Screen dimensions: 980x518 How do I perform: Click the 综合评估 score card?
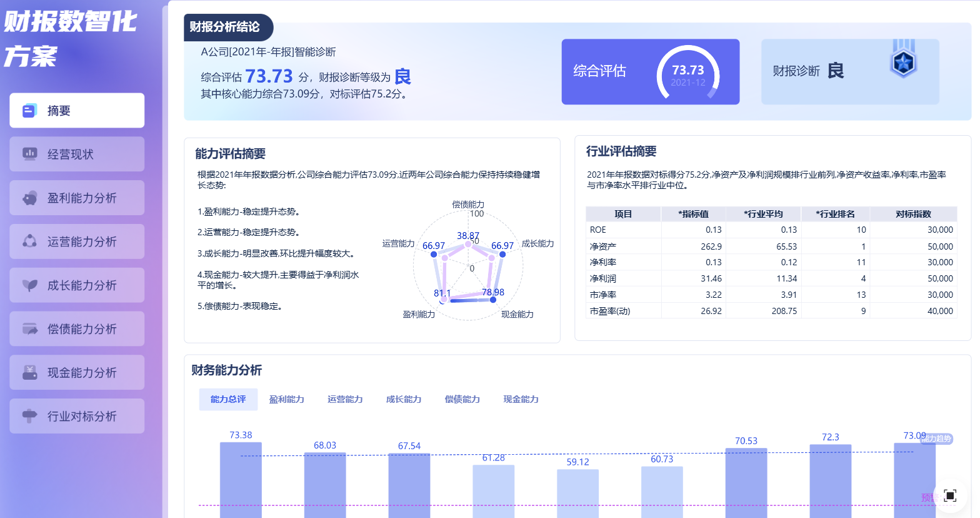651,72
